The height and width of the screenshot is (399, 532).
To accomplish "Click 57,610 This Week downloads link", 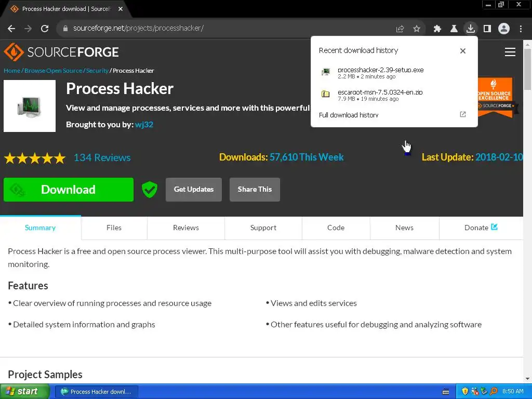I will click(x=307, y=157).
